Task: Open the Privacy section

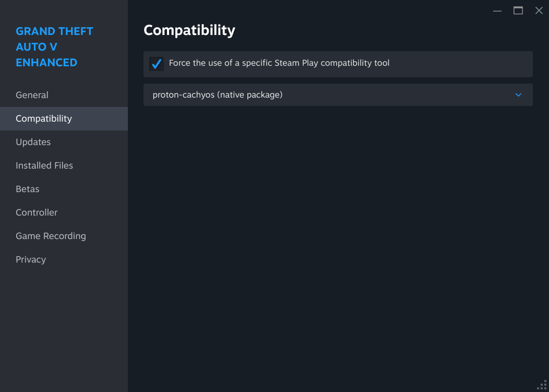Action: point(31,259)
